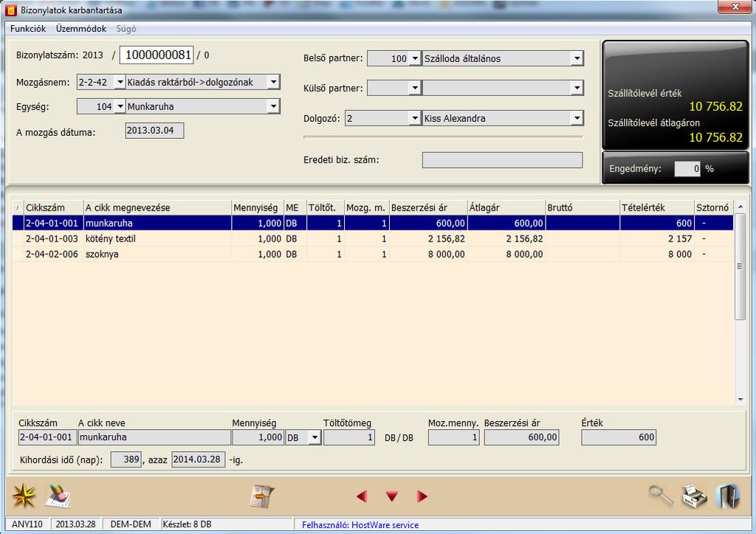Select the szoknya row
756x534 pixels.
tap(373, 254)
